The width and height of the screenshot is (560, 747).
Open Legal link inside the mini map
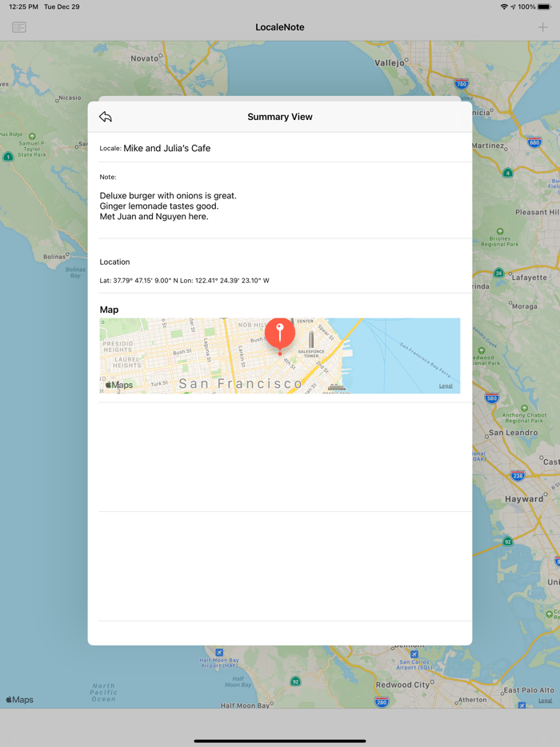tap(446, 386)
